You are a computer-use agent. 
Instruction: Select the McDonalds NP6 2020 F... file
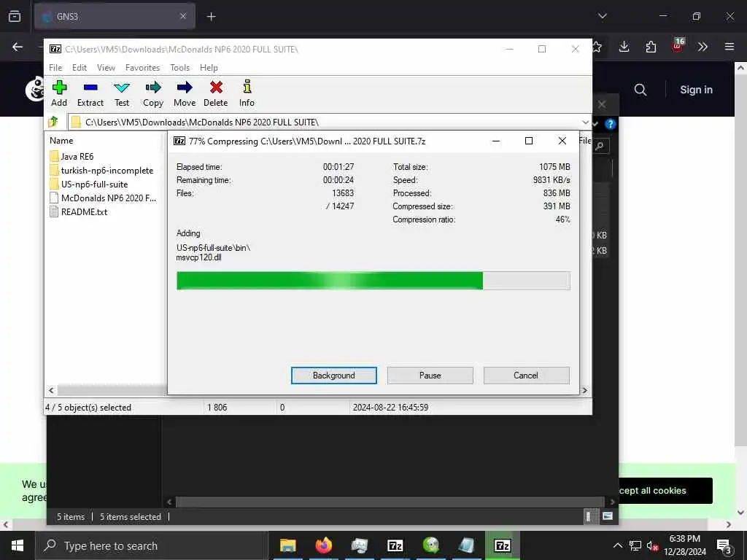(x=103, y=198)
